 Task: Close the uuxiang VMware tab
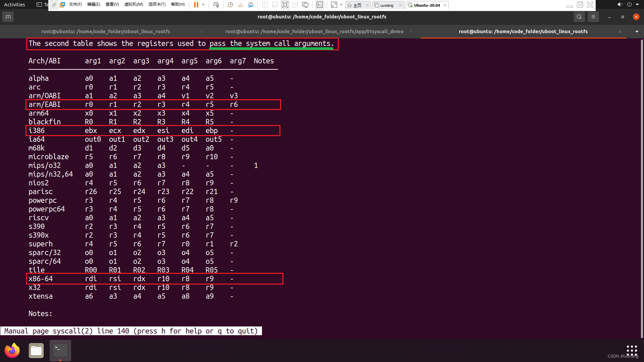click(x=400, y=5)
